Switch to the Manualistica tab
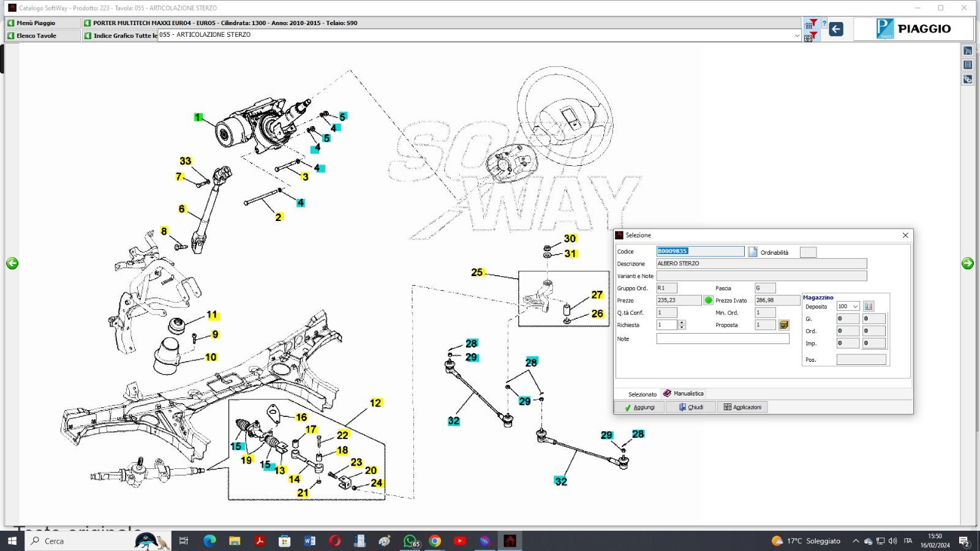Viewport: 980px width, 551px height. (x=684, y=394)
